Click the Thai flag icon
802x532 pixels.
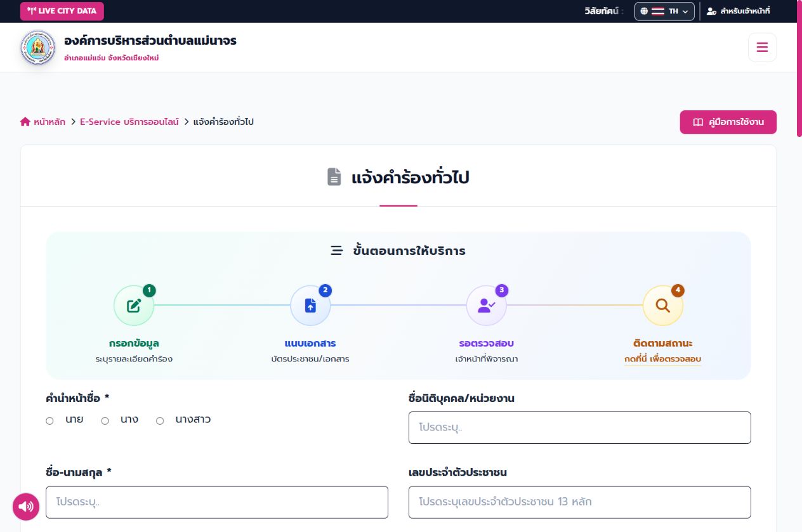(x=658, y=11)
